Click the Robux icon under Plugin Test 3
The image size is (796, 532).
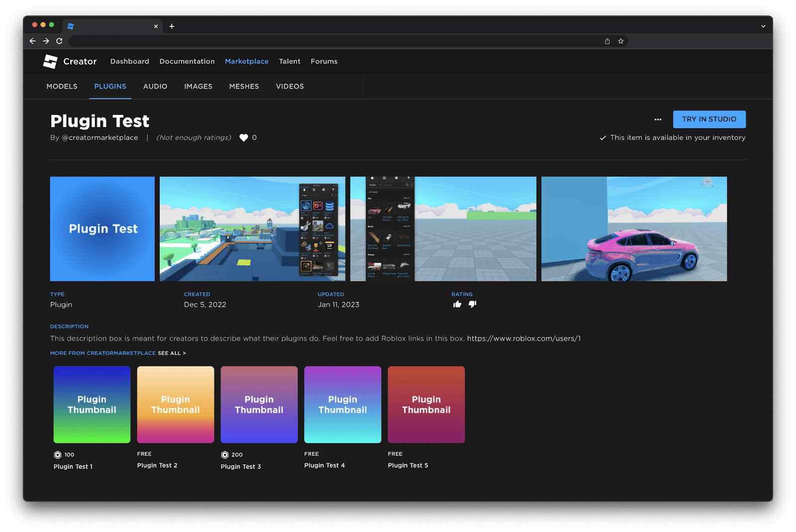[x=225, y=454]
